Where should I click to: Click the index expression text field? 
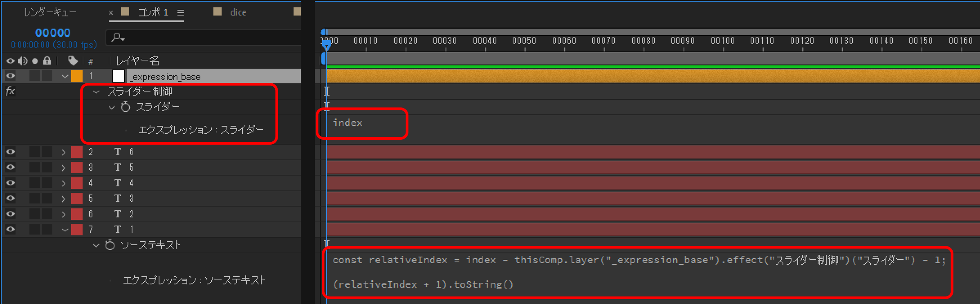(348, 123)
